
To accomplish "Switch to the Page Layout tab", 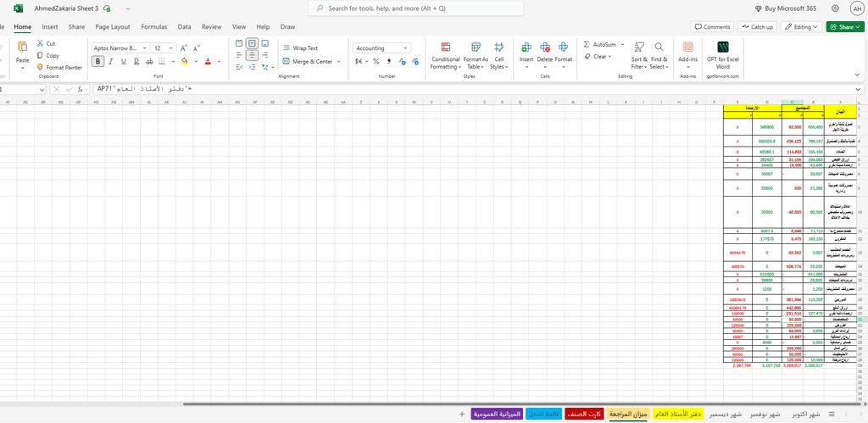I will click(113, 26).
